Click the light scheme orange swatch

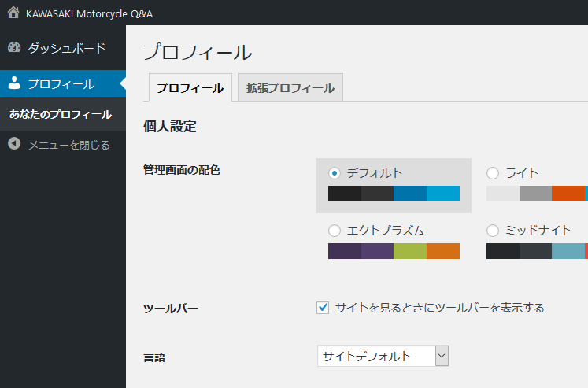pos(568,194)
